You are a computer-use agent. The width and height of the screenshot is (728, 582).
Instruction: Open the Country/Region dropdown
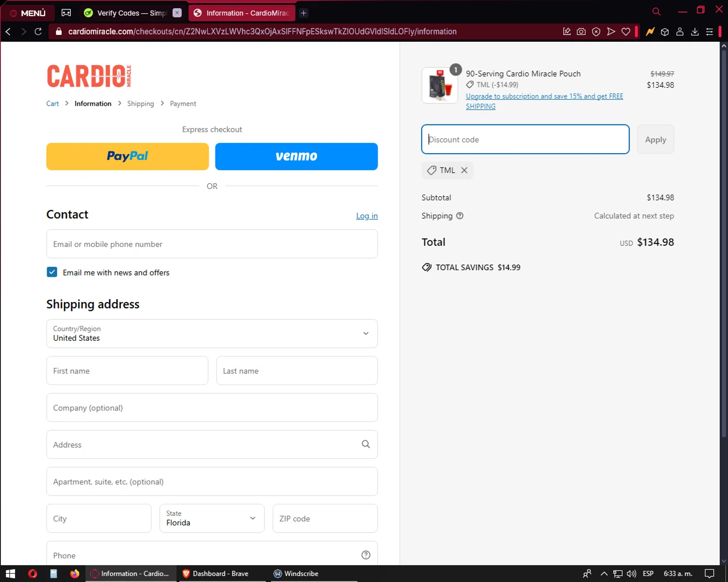click(x=212, y=334)
